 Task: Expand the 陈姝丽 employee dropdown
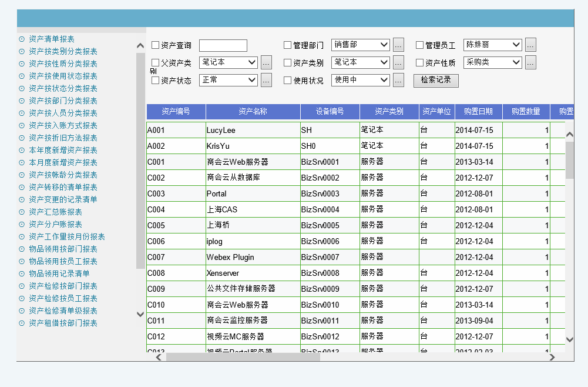(x=492, y=45)
